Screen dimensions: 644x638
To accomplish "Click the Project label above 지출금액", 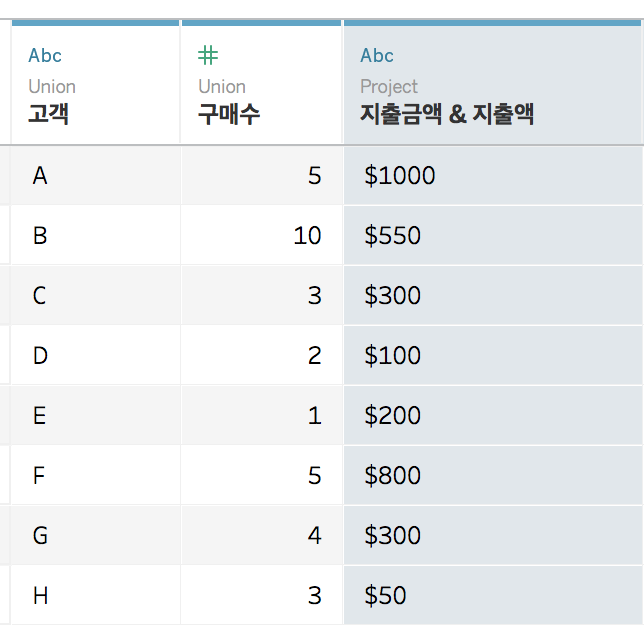I will [x=389, y=87].
